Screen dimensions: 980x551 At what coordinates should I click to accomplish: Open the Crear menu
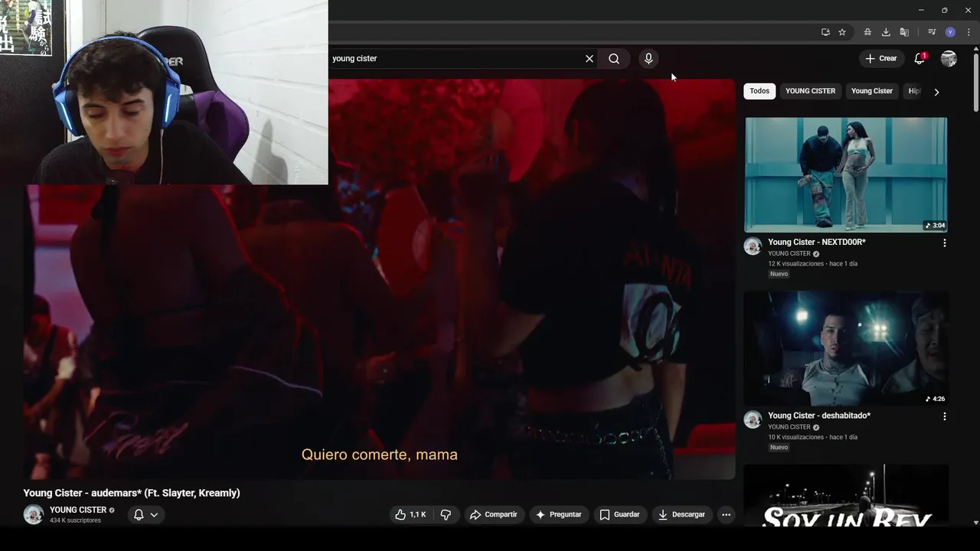click(880, 58)
